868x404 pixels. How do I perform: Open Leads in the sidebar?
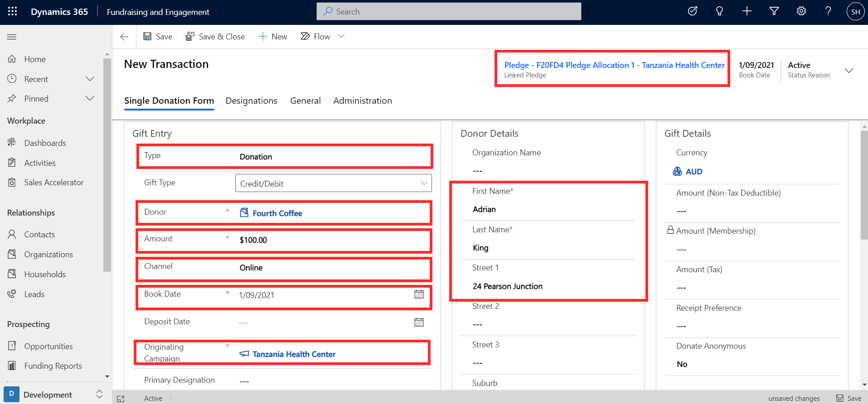click(x=34, y=294)
